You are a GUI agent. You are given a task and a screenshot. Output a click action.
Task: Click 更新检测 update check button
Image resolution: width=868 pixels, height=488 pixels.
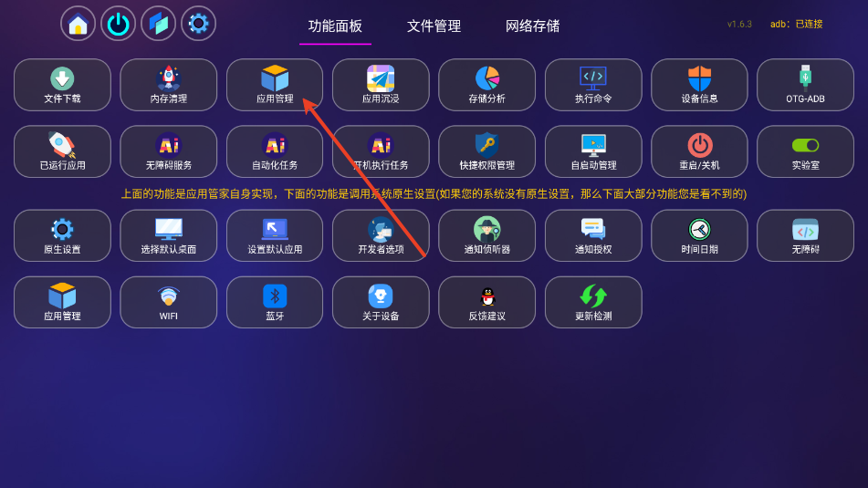[x=593, y=302]
